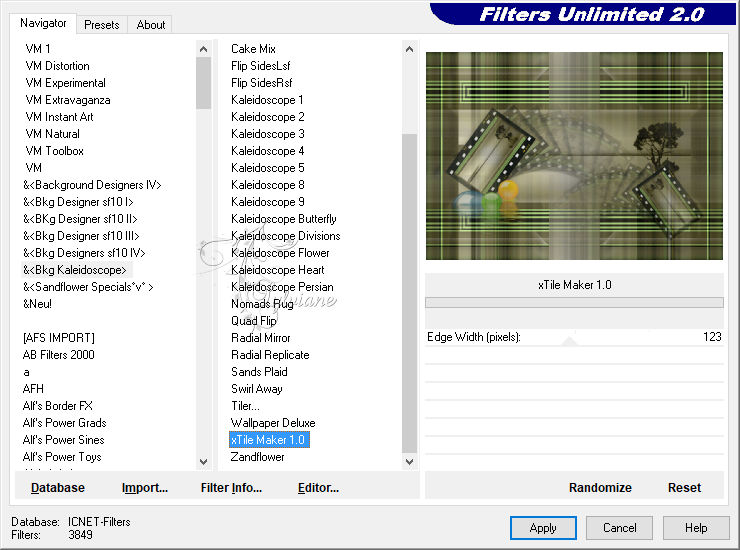Choose Kaleidoscope 3 filter
The width and height of the screenshot is (740, 550).
coord(268,134)
